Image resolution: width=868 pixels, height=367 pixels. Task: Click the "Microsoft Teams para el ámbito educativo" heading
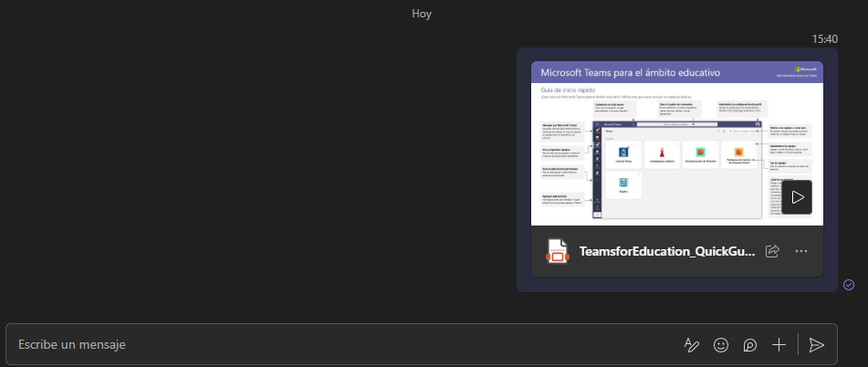pyautogui.click(x=631, y=71)
